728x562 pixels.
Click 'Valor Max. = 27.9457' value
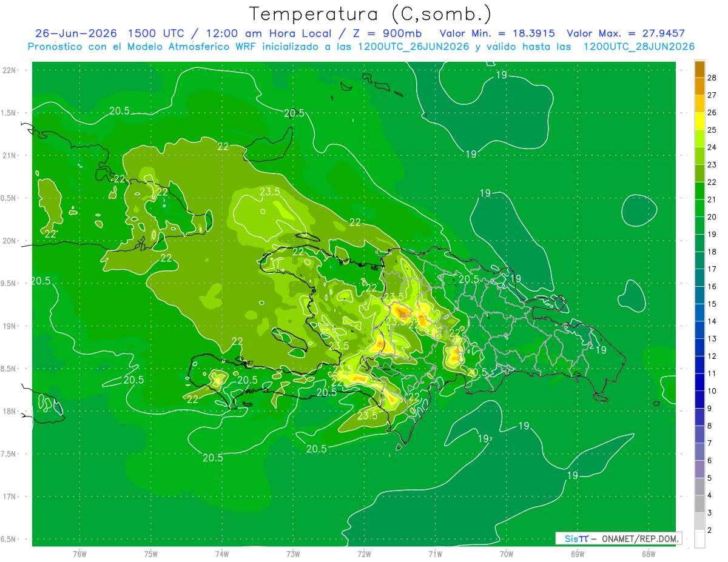tap(626, 33)
